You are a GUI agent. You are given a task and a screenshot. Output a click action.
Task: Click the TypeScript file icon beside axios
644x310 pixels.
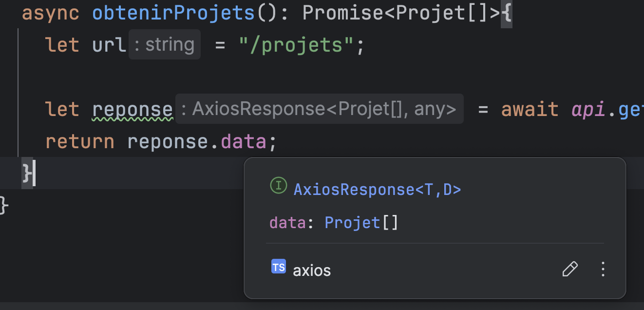[x=279, y=267]
